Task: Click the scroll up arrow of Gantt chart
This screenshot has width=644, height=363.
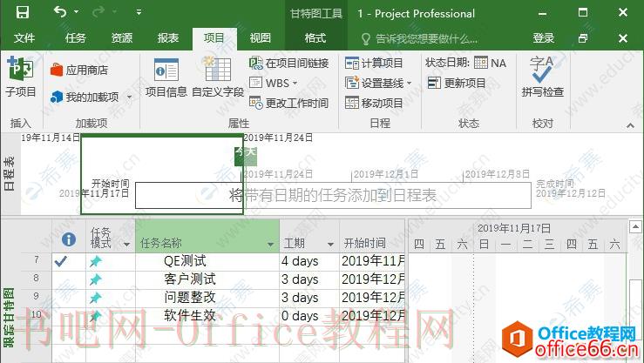Action: (x=635, y=226)
